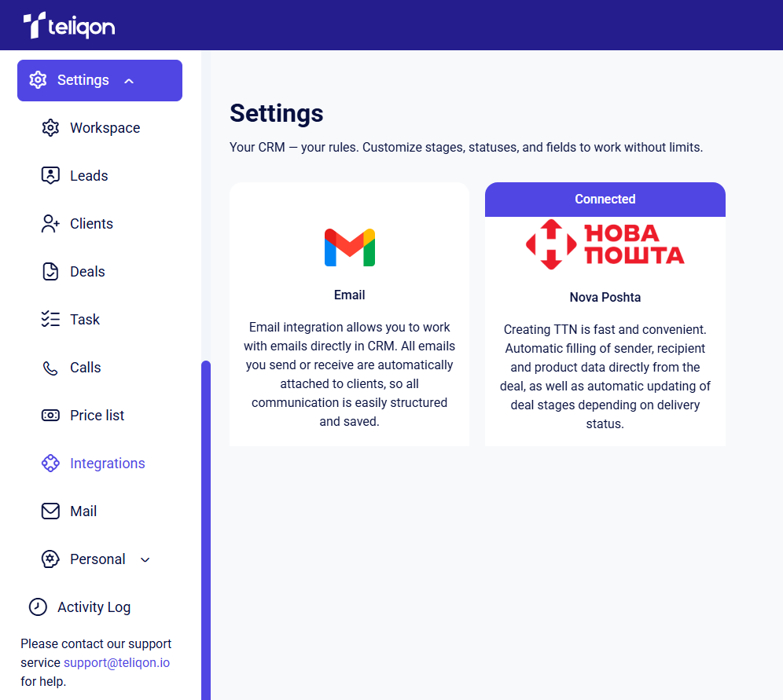Image resolution: width=783 pixels, height=700 pixels.
Task: Click the Deals document icon
Action: click(x=50, y=271)
